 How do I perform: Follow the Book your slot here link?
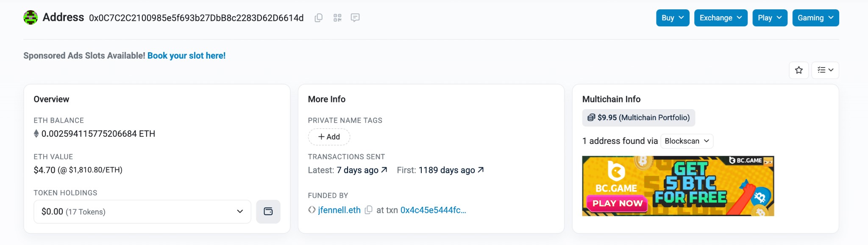186,56
